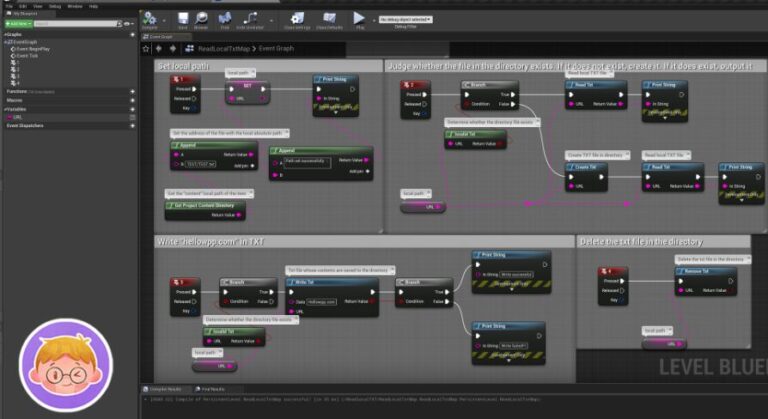Select the Functions section header
This screenshot has width=768, height=419.
click(69, 92)
